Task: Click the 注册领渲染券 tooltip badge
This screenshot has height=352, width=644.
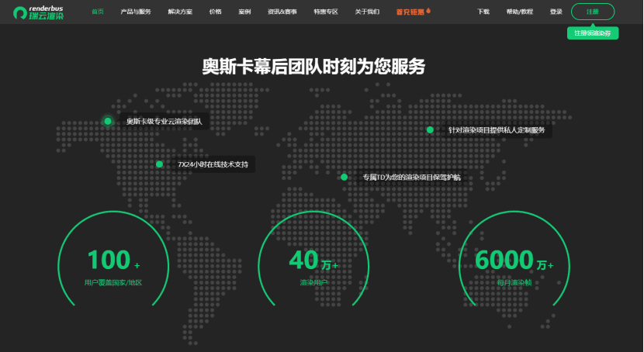Action: coord(593,33)
